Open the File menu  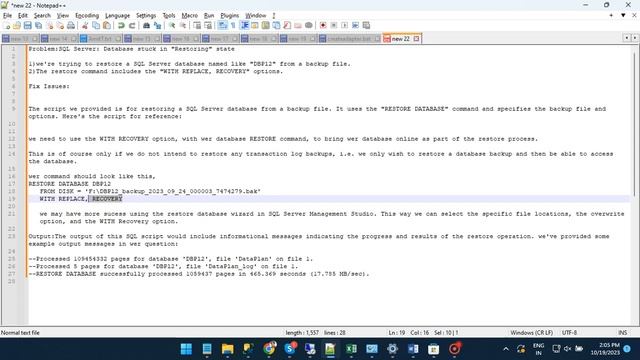click(x=7, y=16)
